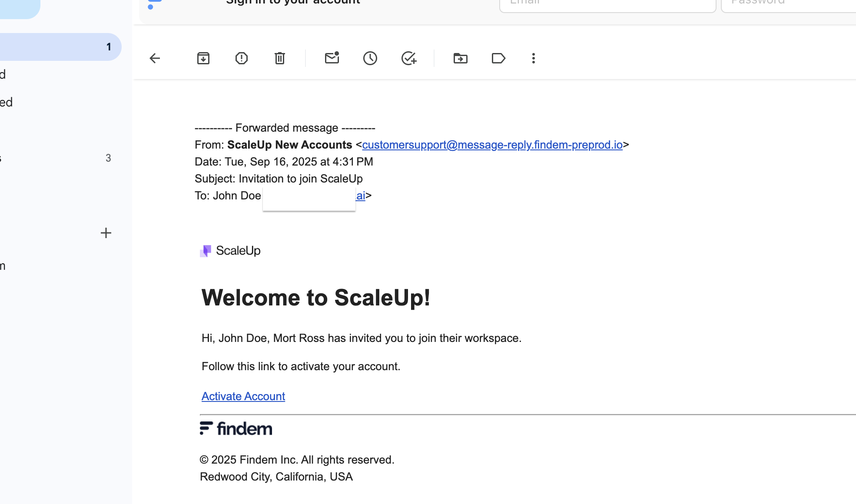The image size is (856, 504).
Task: Focus the Email input field
Action: 607,4
